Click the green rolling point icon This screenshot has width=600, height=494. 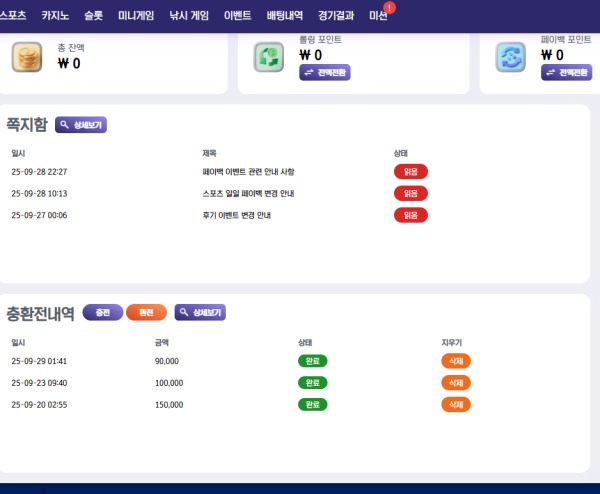269,57
